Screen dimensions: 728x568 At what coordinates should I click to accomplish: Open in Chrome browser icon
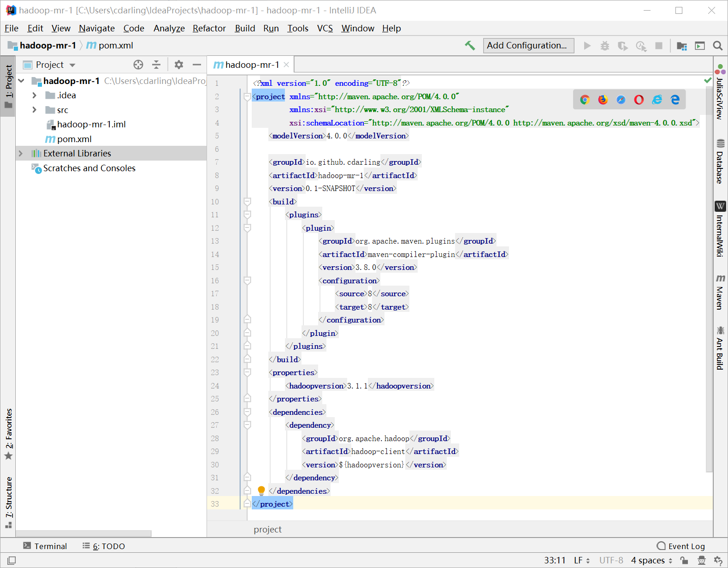[x=585, y=100]
